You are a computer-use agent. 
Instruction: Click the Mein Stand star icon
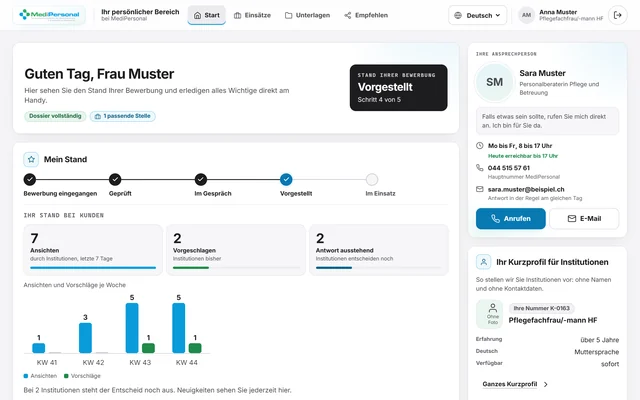coord(31,159)
